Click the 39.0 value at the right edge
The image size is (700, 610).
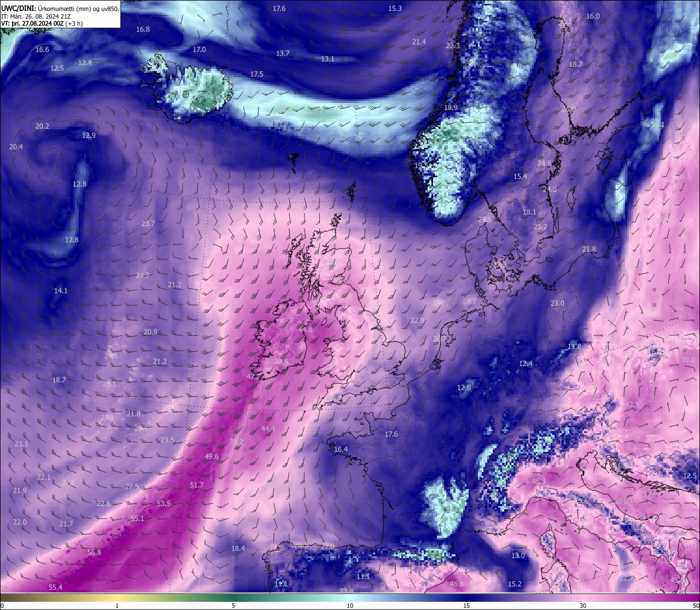click(687, 359)
